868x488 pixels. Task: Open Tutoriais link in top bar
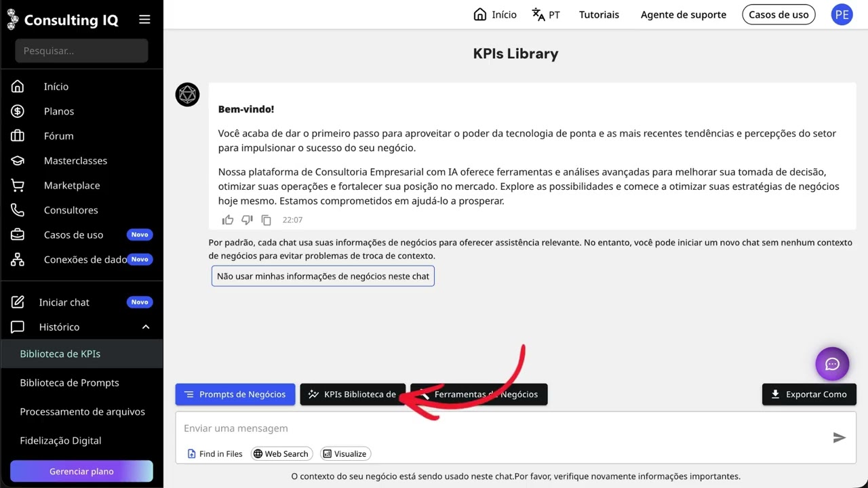coord(599,14)
